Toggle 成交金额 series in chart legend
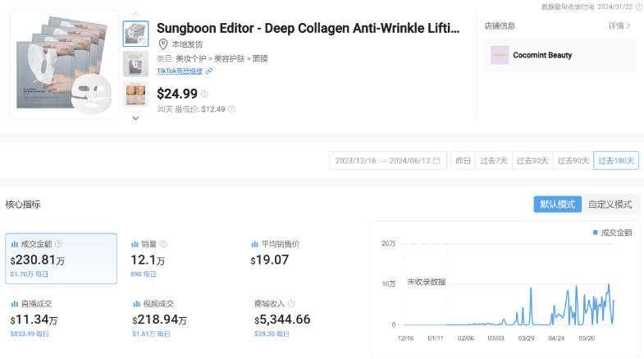Screen dimensions: 644x359 pos(612,233)
